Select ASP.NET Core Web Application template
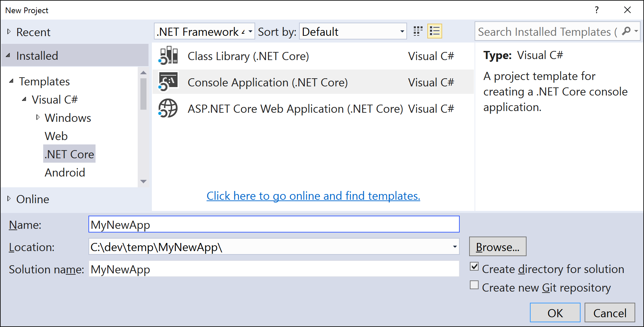644x327 pixels. pyautogui.click(x=313, y=109)
